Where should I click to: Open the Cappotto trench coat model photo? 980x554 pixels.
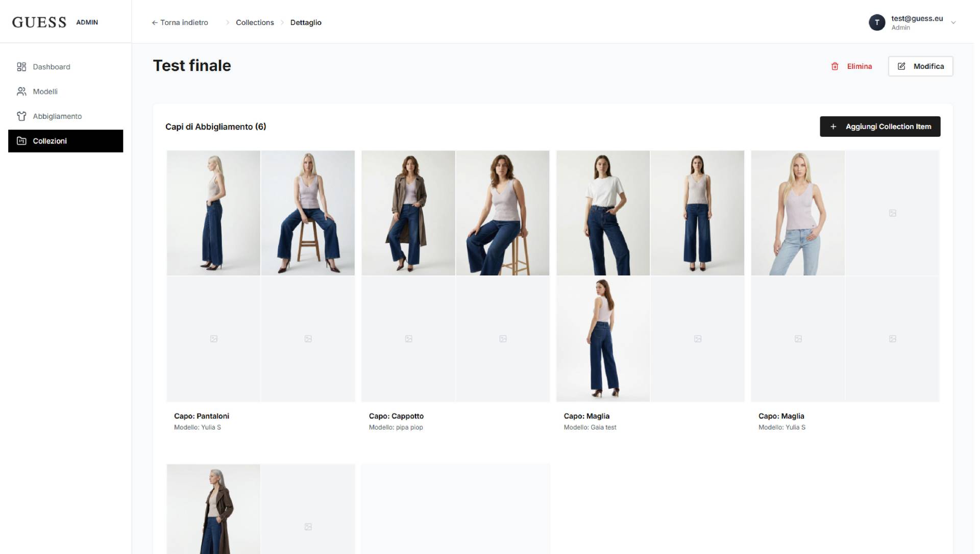click(408, 213)
